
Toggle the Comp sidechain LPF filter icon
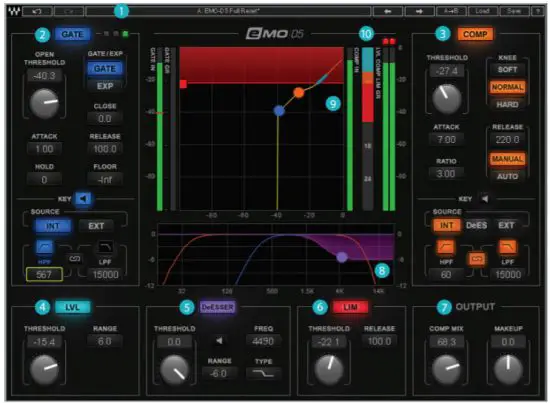pos(508,247)
